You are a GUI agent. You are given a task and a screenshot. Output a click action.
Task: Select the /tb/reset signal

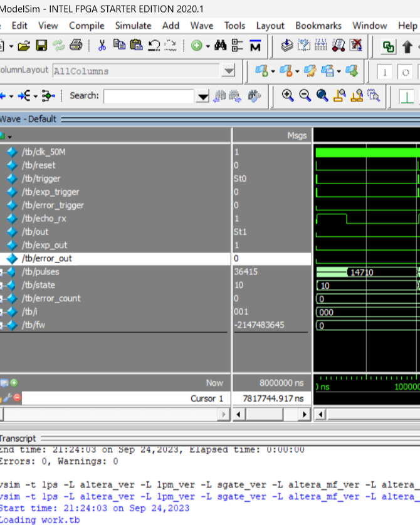pos(38,165)
